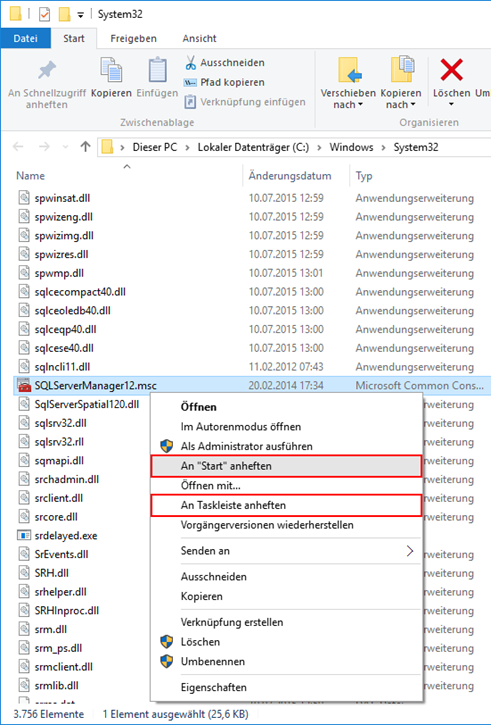The image size is (491, 725).
Task: Click the An Schnellzugriff anheften pin icon
Action: click(x=47, y=71)
